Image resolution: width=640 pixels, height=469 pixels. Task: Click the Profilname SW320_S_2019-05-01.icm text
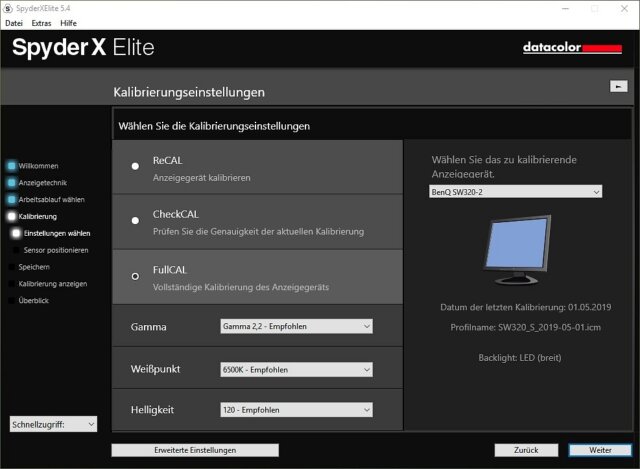click(526, 327)
